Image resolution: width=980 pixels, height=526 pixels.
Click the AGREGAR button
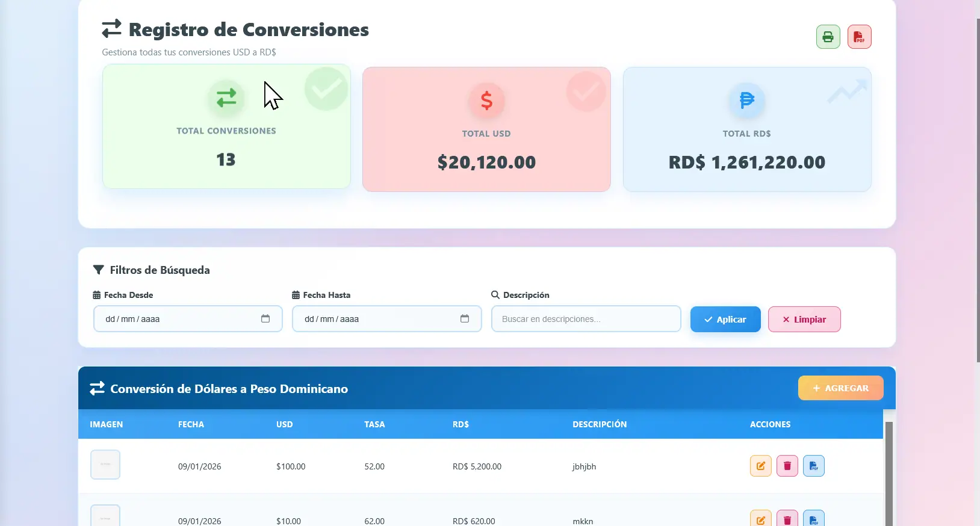click(x=840, y=388)
